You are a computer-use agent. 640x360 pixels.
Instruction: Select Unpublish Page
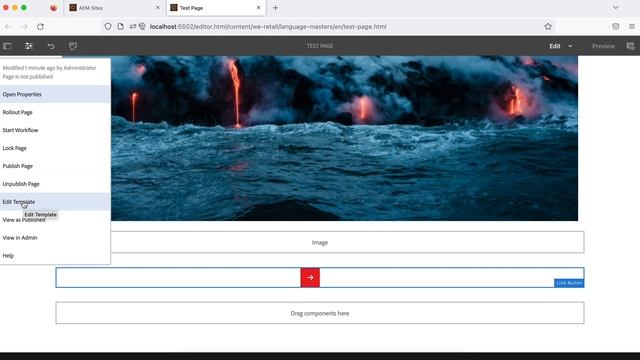point(55,184)
